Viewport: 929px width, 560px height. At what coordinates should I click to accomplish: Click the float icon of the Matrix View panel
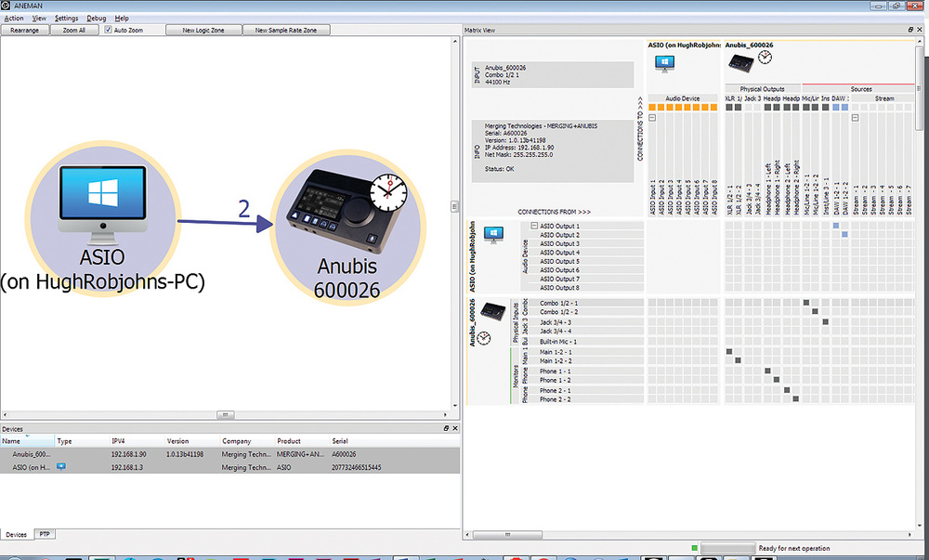(x=910, y=30)
